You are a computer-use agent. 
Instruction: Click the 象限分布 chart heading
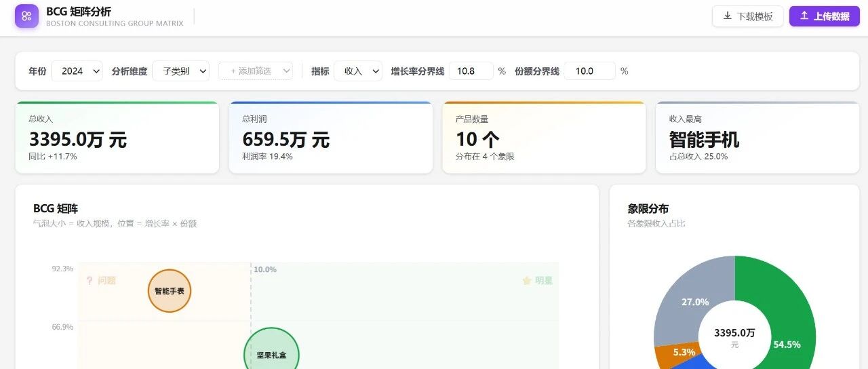tap(648, 208)
